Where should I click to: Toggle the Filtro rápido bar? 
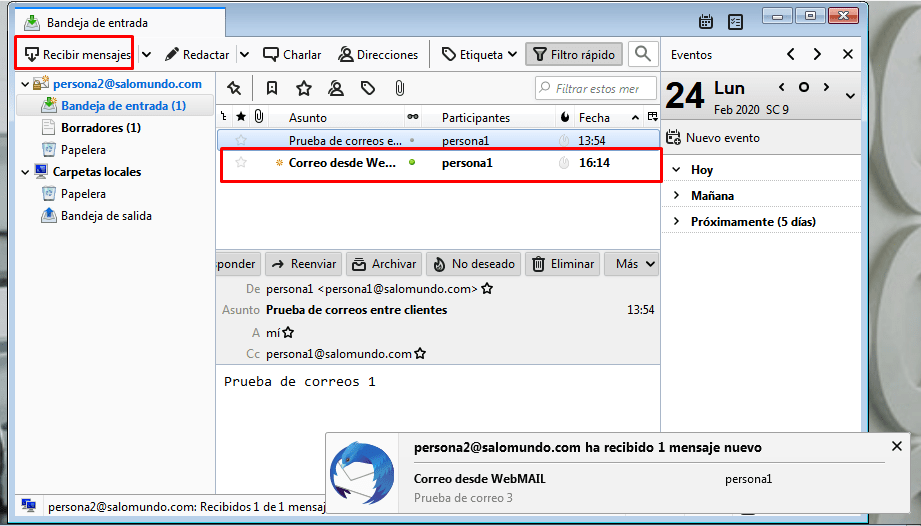(x=574, y=54)
